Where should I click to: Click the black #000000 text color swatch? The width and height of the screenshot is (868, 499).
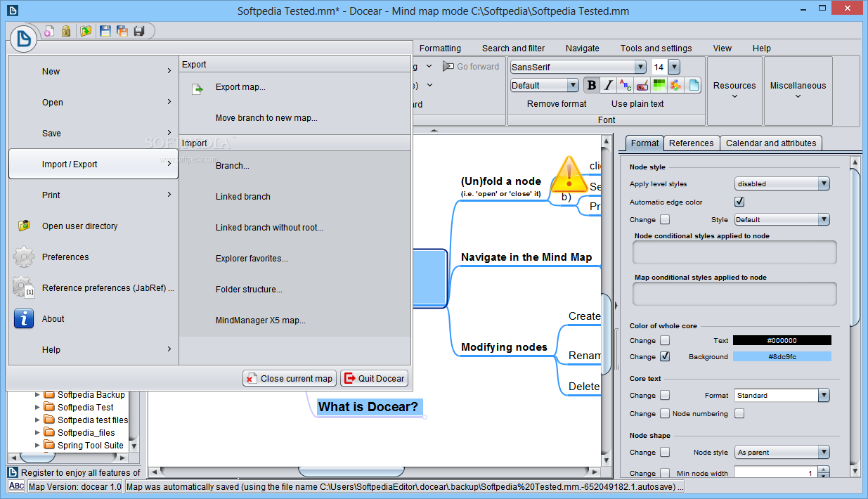point(782,340)
